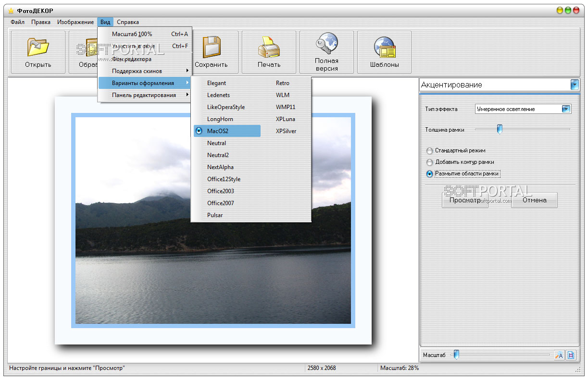The width and height of the screenshot is (588, 381).
Task: Close the ФотоДЕКОР window
Action: coord(575,10)
